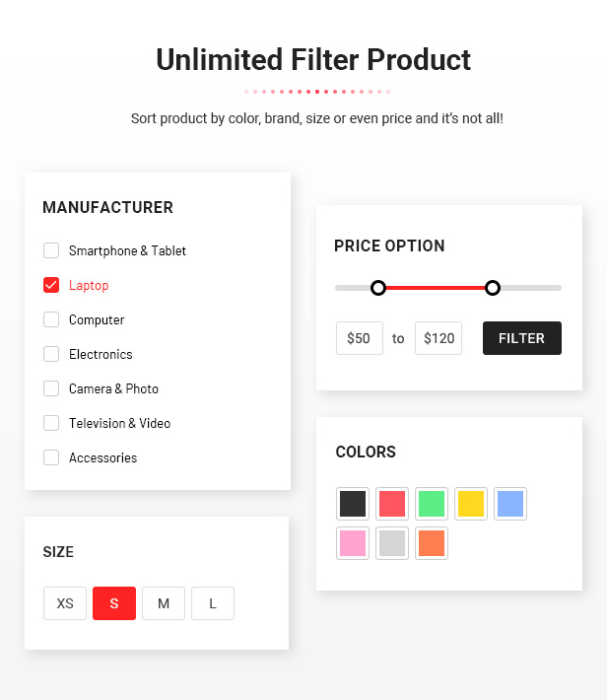Enable the Electronics filter checkbox
Viewport: 607px width, 700px height.
(x=51, y=354)
